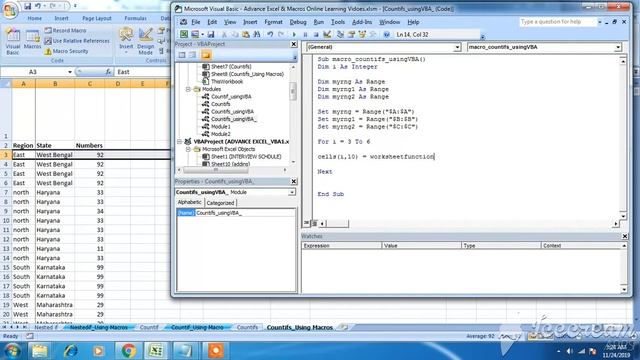
Task: Click View Code icon in Project pane
Action: pyautogui.click(x=182, y=55)
